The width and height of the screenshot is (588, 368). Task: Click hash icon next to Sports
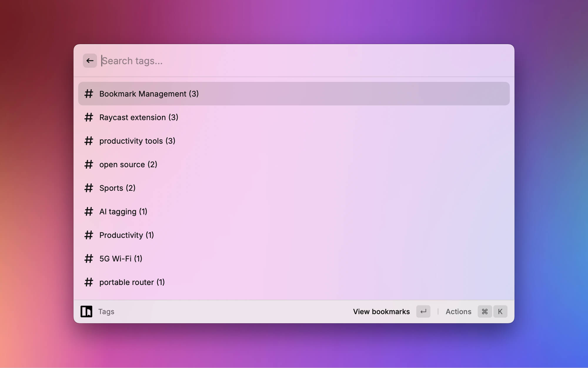(88, 188)
